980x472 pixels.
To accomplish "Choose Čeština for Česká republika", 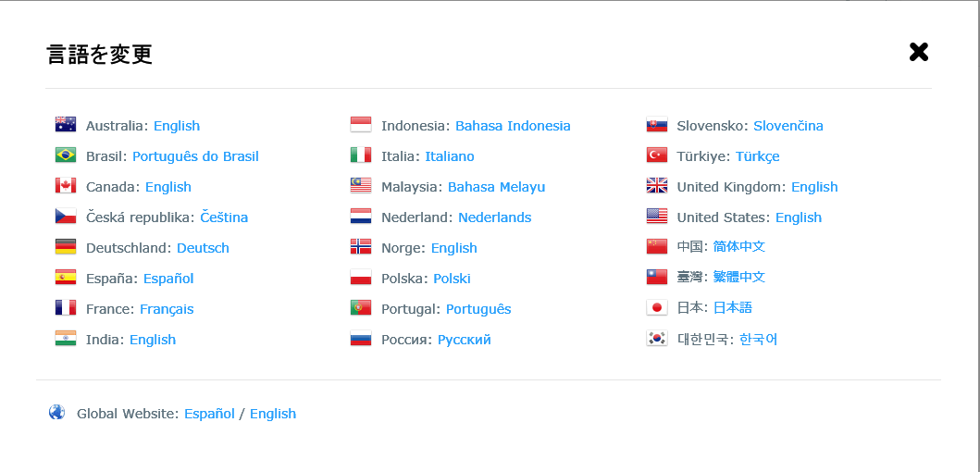I will click(x=224, y=217).
